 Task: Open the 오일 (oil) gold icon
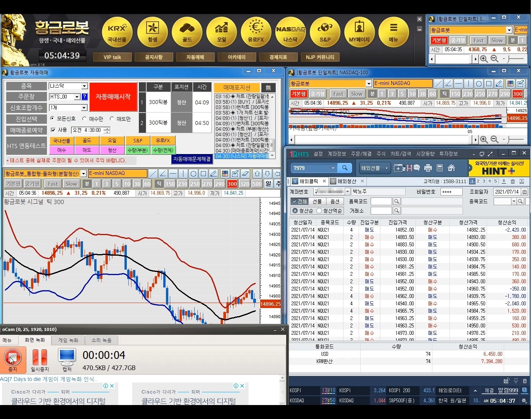(221, 32)
